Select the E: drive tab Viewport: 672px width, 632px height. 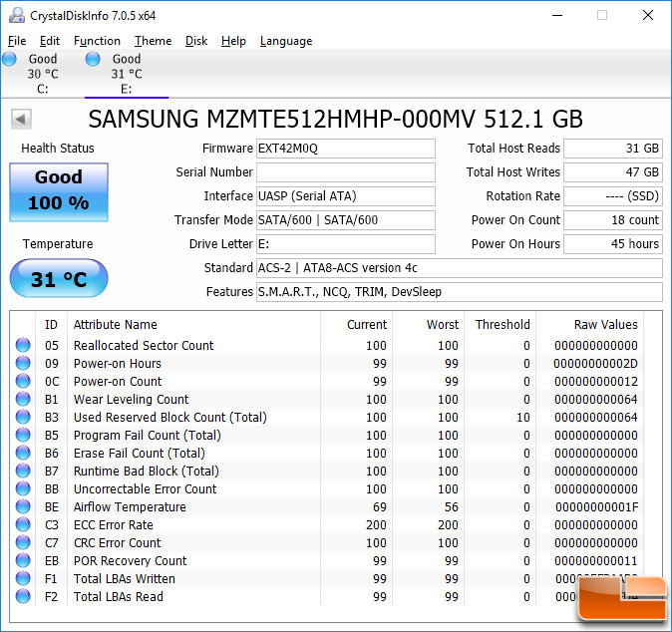[x=127, y=74]
